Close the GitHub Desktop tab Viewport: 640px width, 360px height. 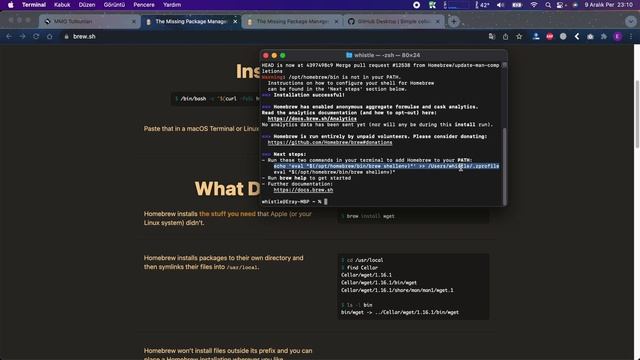438,21
